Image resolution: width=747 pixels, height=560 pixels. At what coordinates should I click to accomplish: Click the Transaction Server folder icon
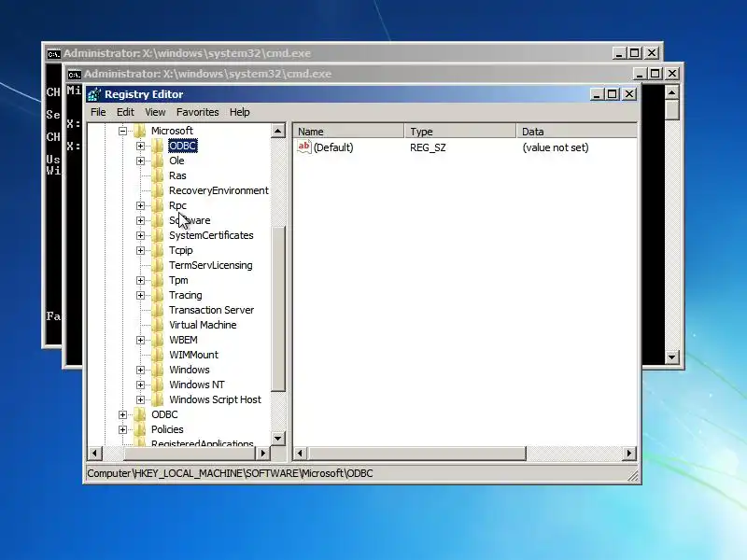click(x=158, y=310)
